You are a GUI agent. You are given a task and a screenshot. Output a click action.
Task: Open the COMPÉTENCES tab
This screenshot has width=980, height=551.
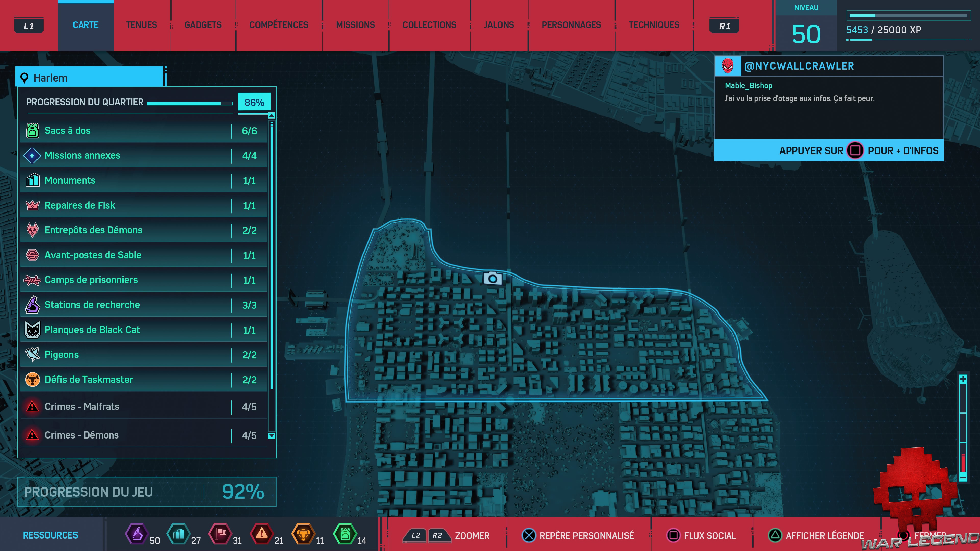pyautogui.click(x=278, y=25)
